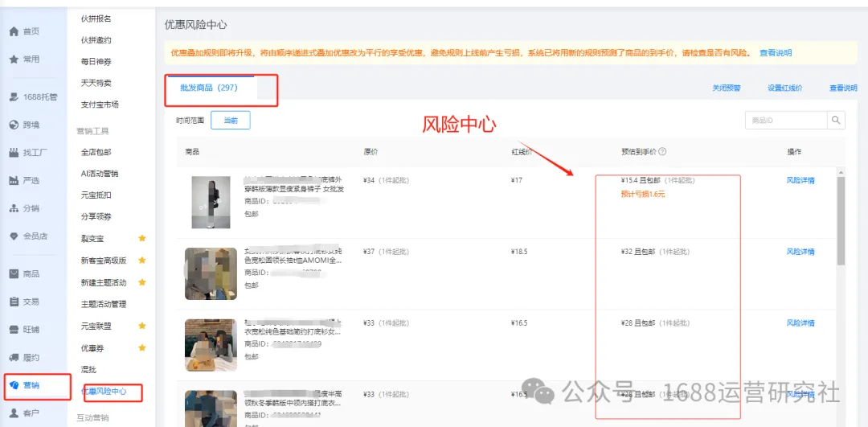Click the ¥18.5 red line price
868x427 pixels.
[x=520, y=252]
